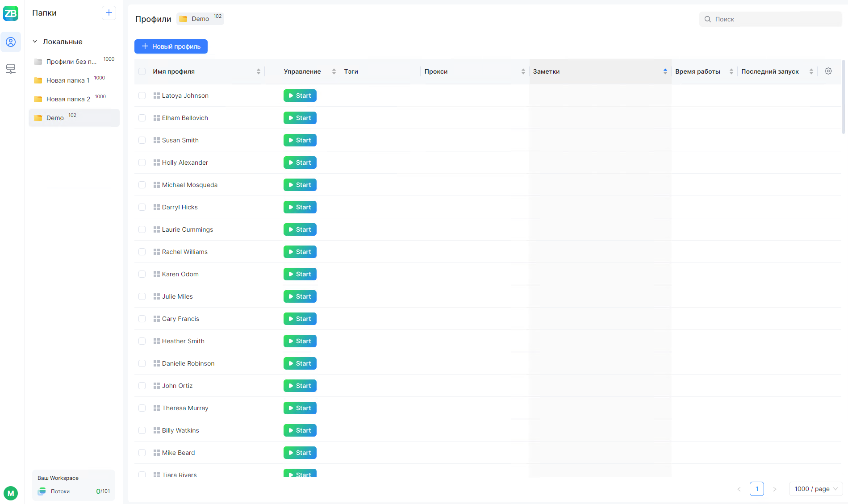Click the Новый профиль button

[171, 46]
